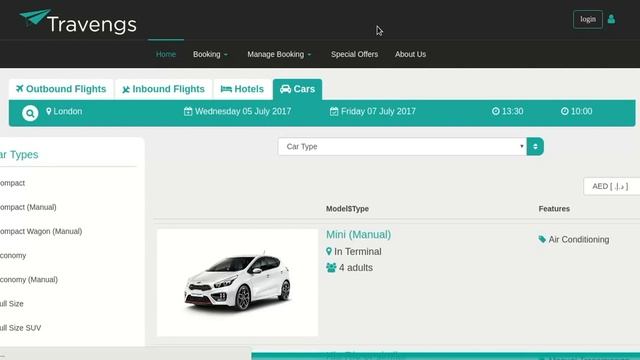Select plain Economy car type

click(x=13, y=256)
